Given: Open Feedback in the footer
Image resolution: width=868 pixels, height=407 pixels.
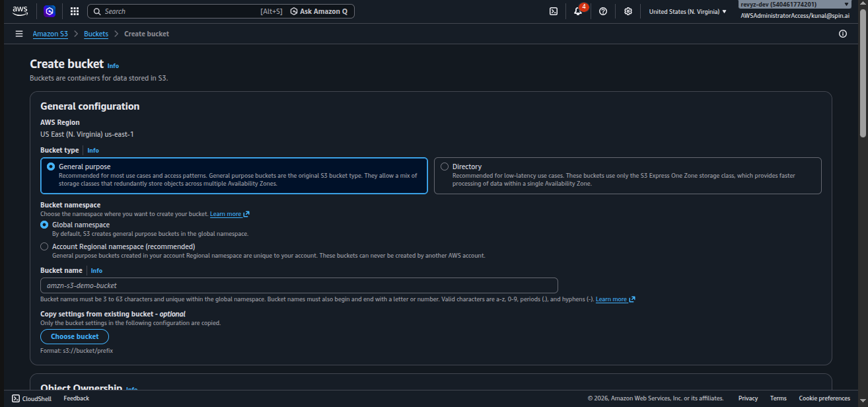Looking at the screenshot, I should click(x=77, y=398).
